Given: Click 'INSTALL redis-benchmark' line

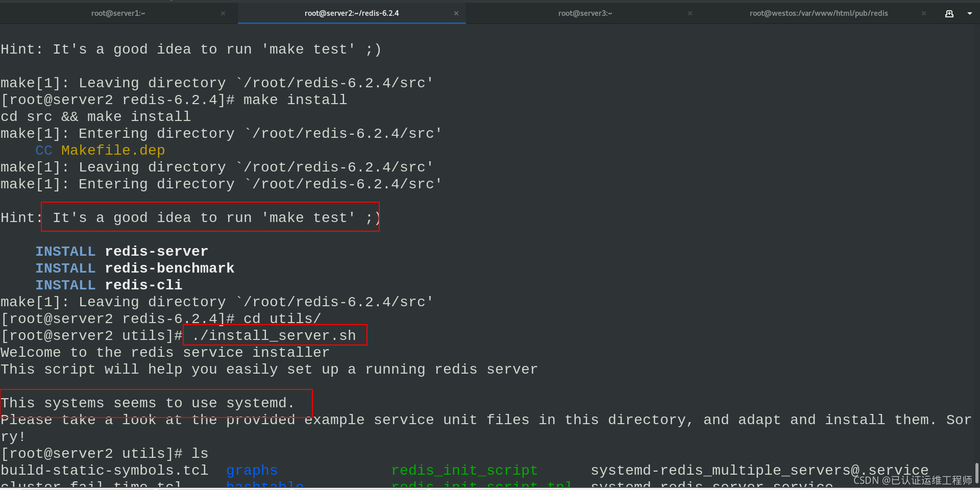Looking at the screenshot, I should (135, 268).
